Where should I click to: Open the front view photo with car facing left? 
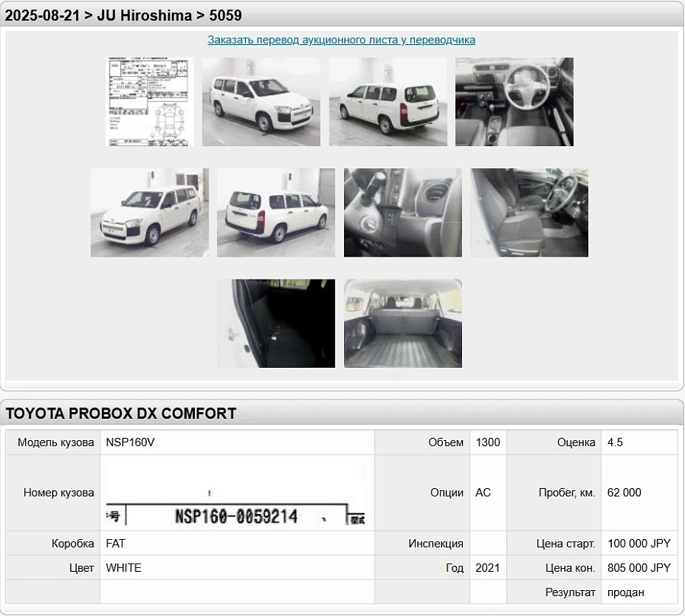149,212
